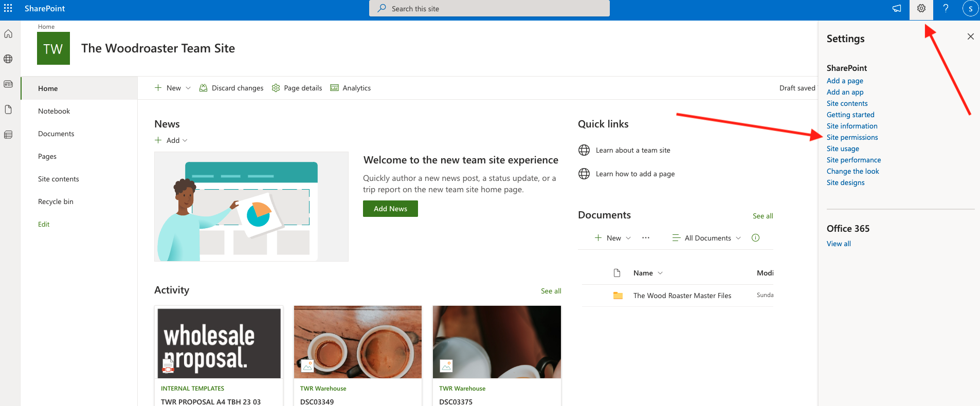Go to the SharePoint home icon in left rail
This screenshot has width=980, height=406.
point(8,34)
